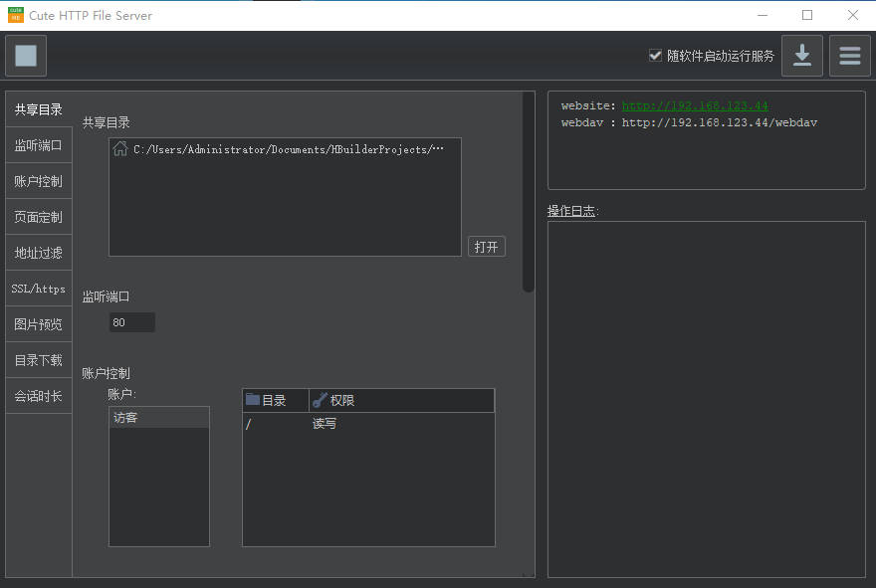Click the root directory '/' cell
Image resolution: width=876 pixels, height=588 pixels.
click(248, 424)
